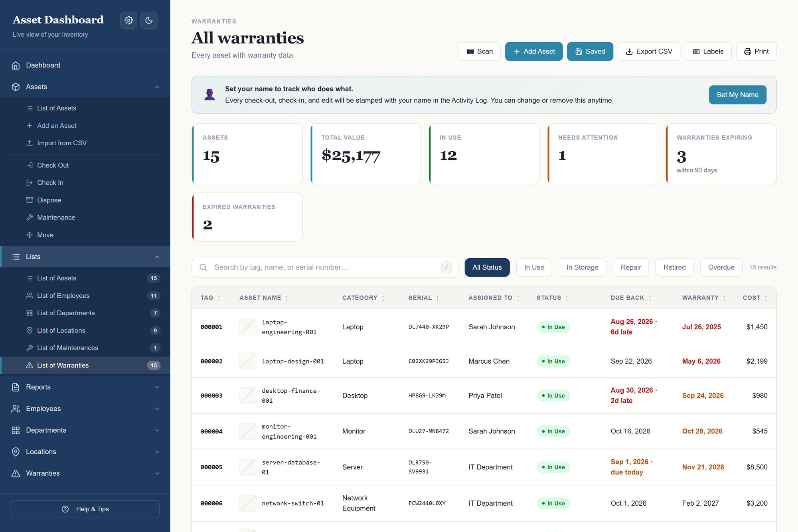Viewport: 798px width, 532px height.
Task: Expand the Locations section chevron
Action: (x=157, y=452)
